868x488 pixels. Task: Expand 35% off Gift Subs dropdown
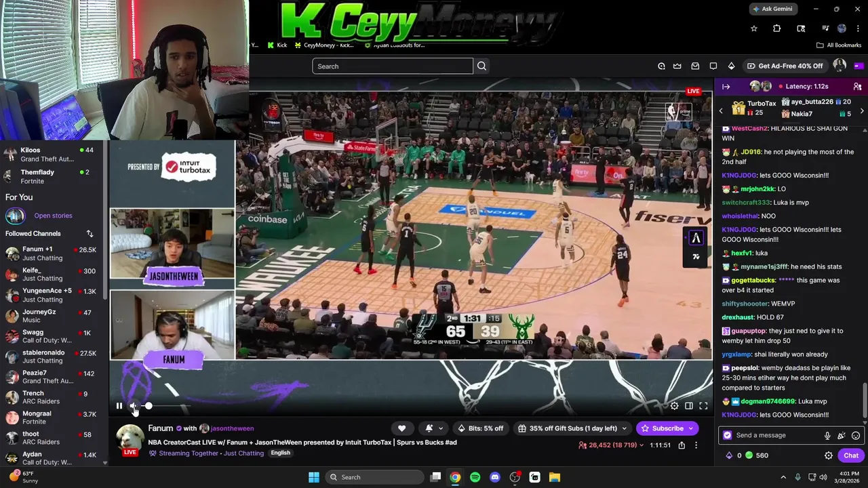(573, 428)
